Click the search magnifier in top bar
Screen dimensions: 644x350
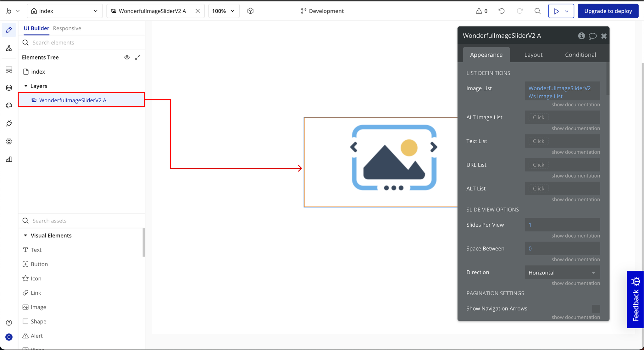pos(537,11)
